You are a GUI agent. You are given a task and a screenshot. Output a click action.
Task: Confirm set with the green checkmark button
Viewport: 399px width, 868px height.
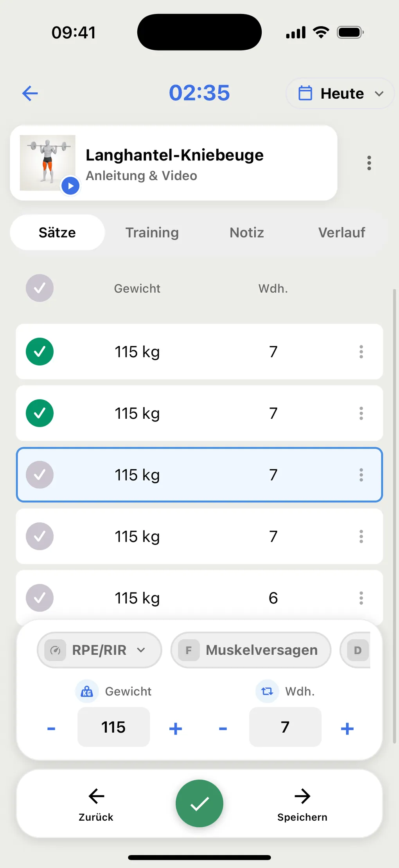tap(199, 803)
